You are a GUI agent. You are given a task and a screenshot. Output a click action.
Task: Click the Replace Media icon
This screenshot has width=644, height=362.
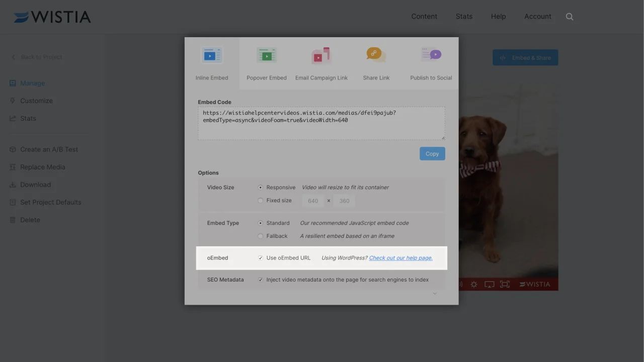coord(13,167)
